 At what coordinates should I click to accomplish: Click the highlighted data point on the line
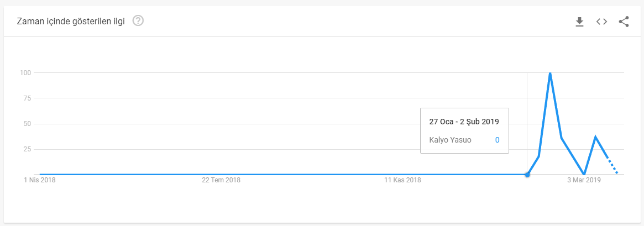[527, 175]
